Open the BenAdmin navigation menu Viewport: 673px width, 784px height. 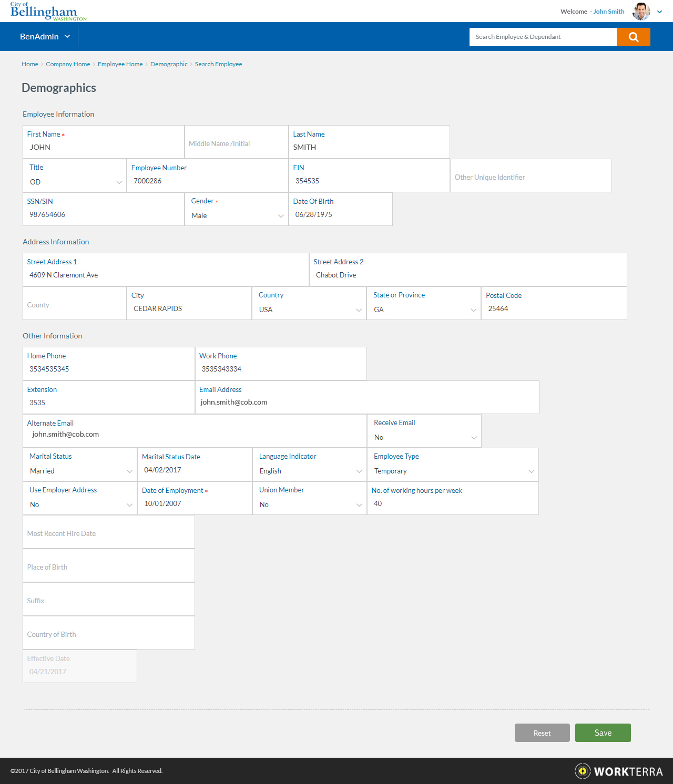(x=45, y=37)
